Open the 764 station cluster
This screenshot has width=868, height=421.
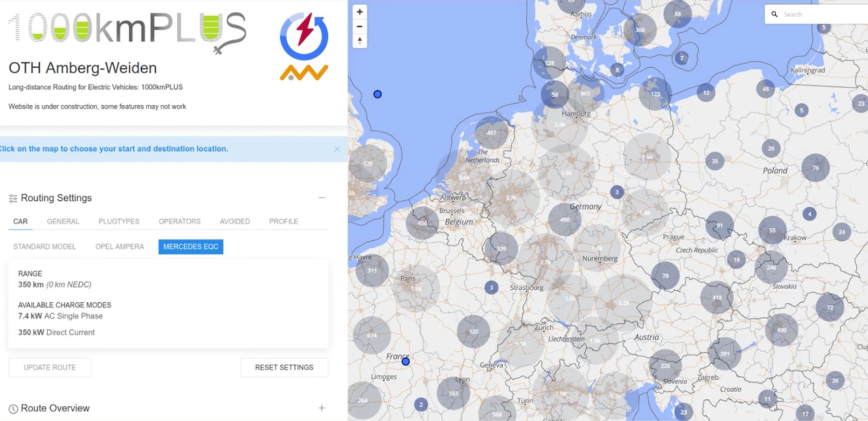coord(363,400)
